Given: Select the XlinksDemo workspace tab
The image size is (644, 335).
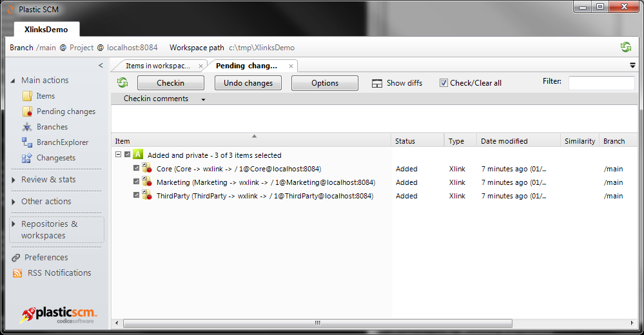Looking at the screenshot, I should (x=46, y=30).
